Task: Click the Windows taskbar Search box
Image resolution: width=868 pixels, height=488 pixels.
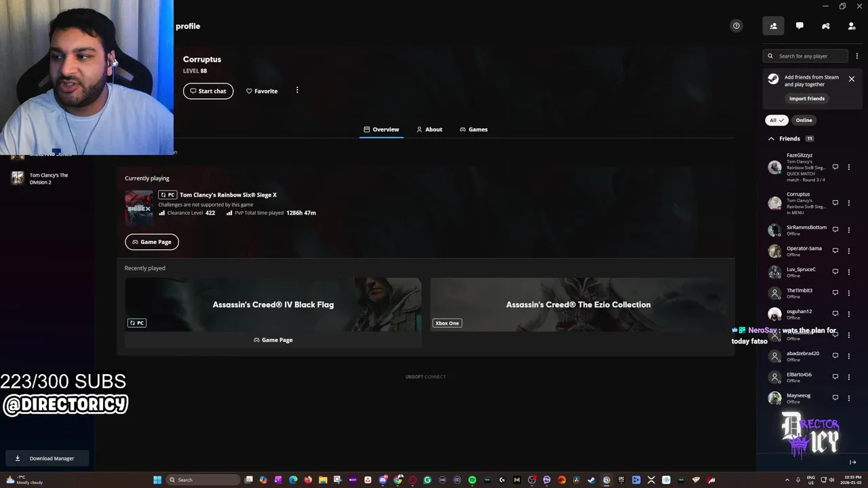Action: point(203,480)
